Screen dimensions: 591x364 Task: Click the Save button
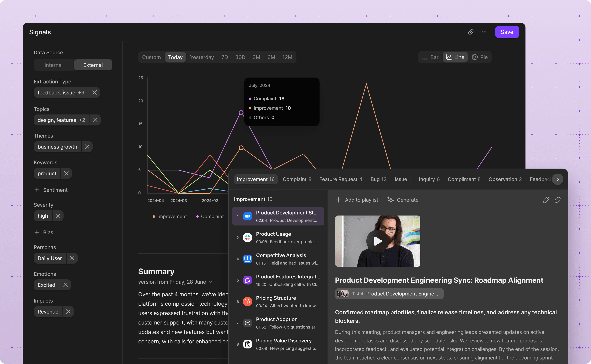pyautogui.click(x=507, y=32)
